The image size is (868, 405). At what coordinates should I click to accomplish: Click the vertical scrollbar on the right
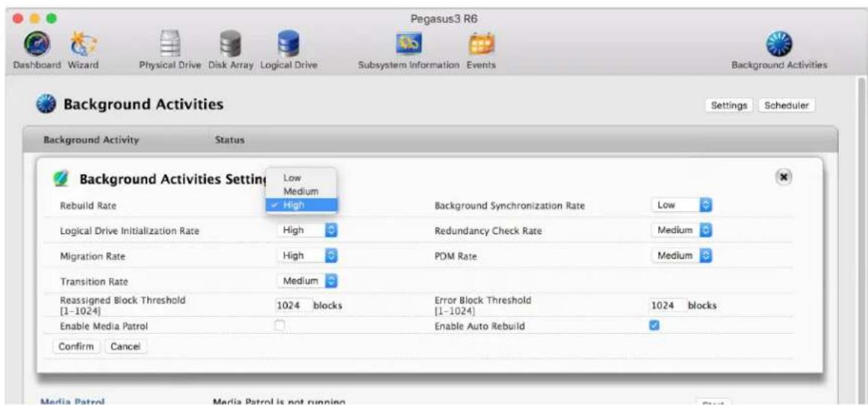(x=860, y=238)
